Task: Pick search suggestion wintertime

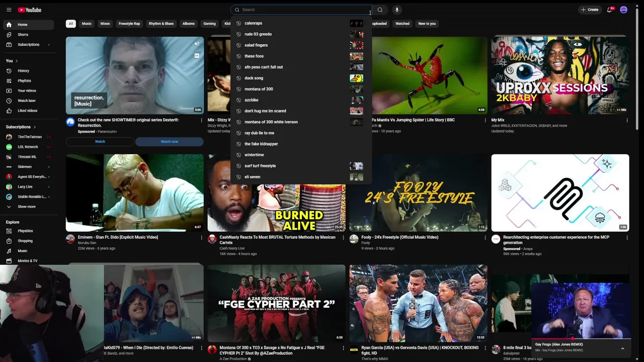Action: pos(300,155)
